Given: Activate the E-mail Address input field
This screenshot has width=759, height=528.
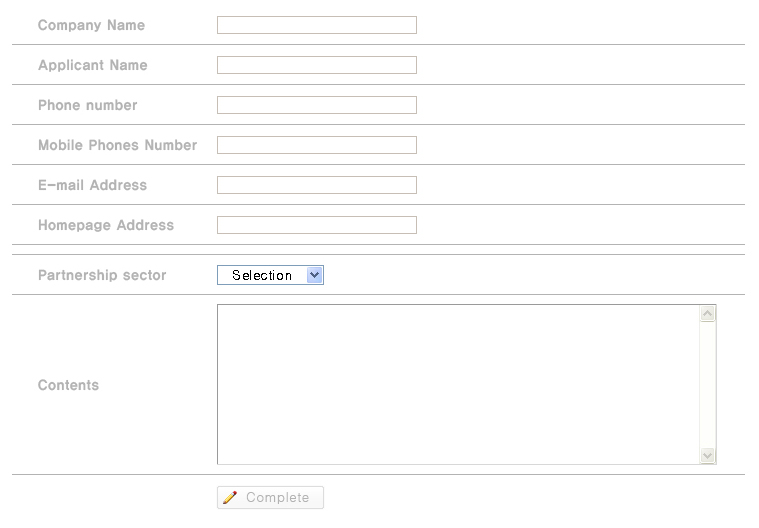Looking at the screenshot, I should click(317, 185).
